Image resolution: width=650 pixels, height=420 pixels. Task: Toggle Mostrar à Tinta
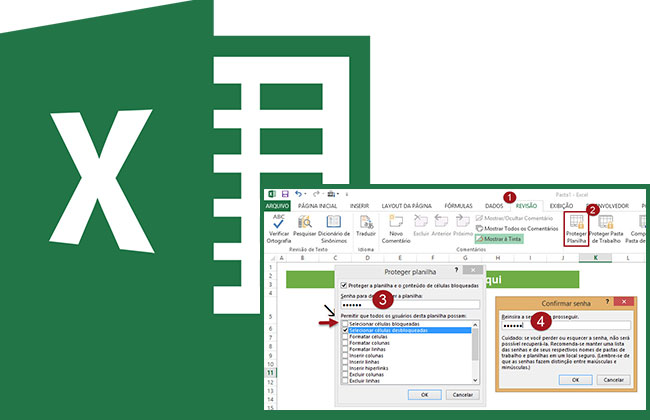pos(499,239)
